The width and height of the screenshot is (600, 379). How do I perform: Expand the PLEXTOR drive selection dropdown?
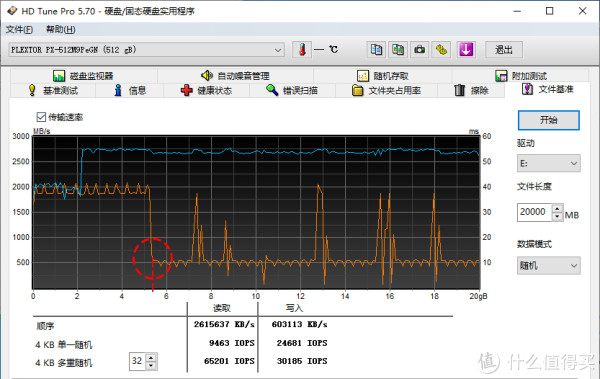coord(146,50)
